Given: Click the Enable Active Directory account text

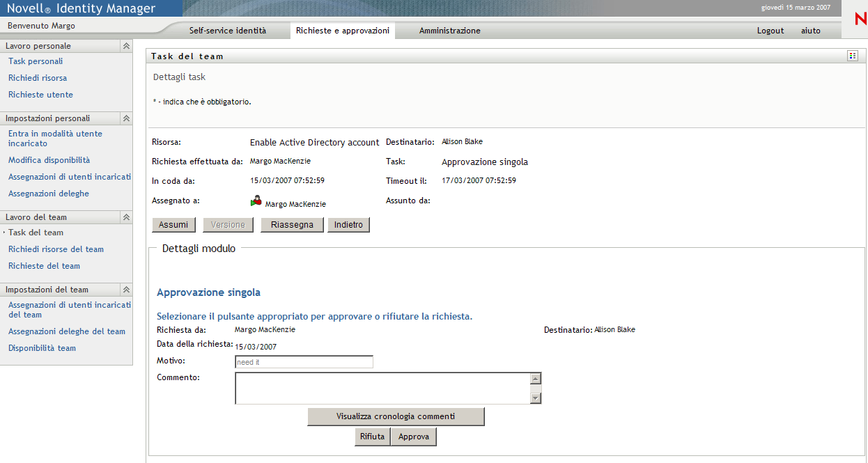Looking at the screenshot, I should 315,143.
